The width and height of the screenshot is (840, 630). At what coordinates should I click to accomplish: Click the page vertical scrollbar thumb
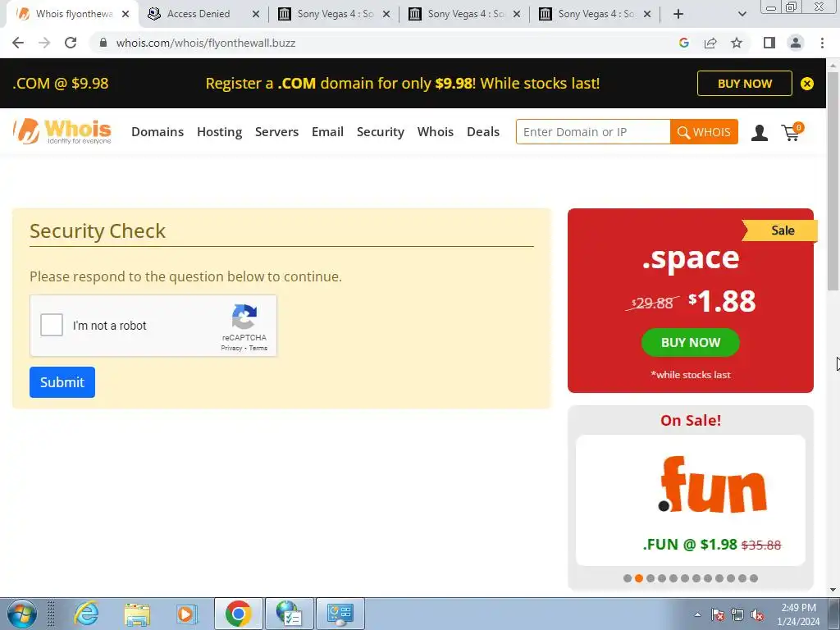pos(833,182)
